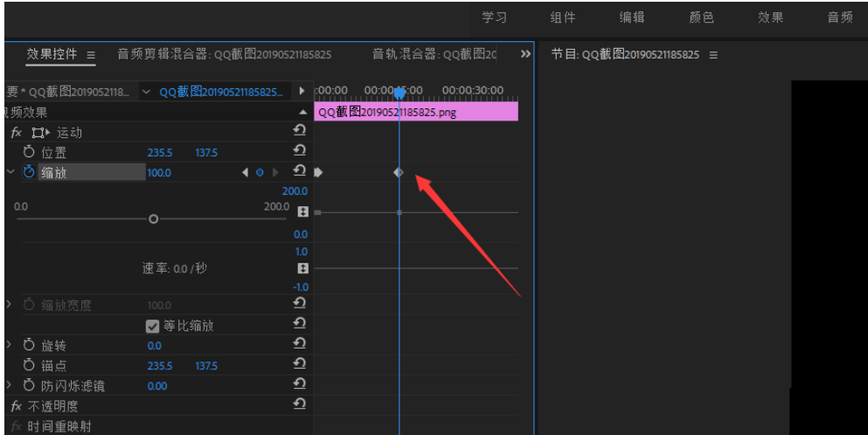Switch to 编辑 workspace
The image size is (868, 435).
632,17
